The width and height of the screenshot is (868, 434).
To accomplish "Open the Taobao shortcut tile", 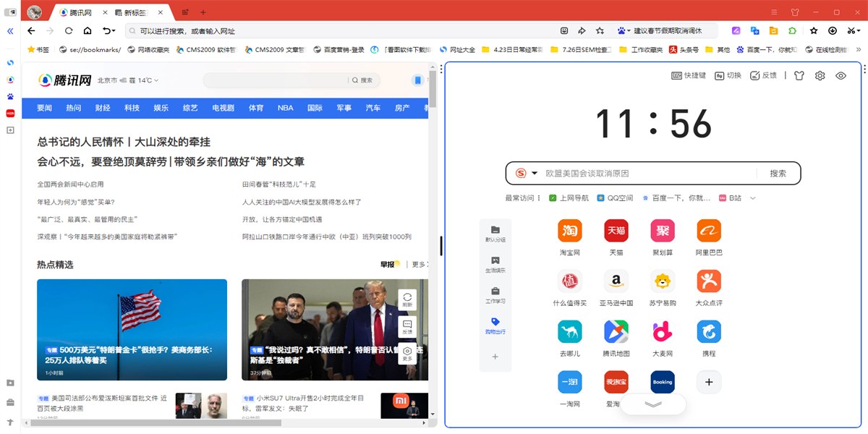I will pyautogui.click(x=569, y=231).
